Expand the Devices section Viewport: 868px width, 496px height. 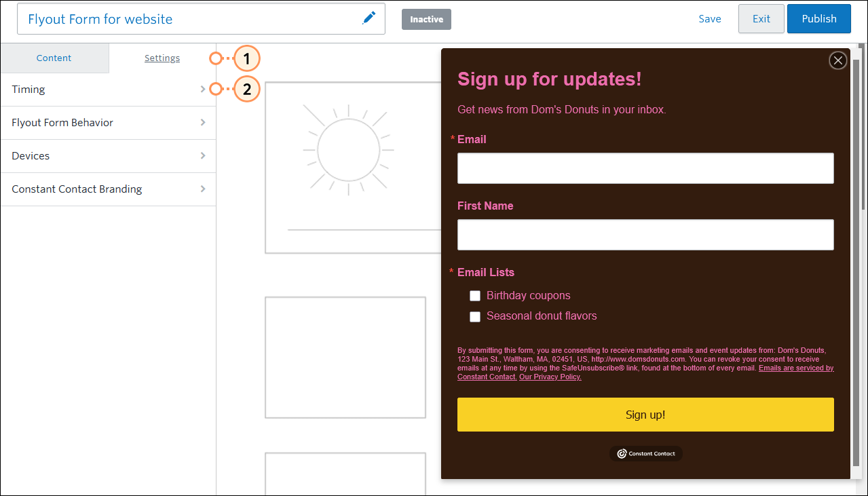tap(109, 155)
